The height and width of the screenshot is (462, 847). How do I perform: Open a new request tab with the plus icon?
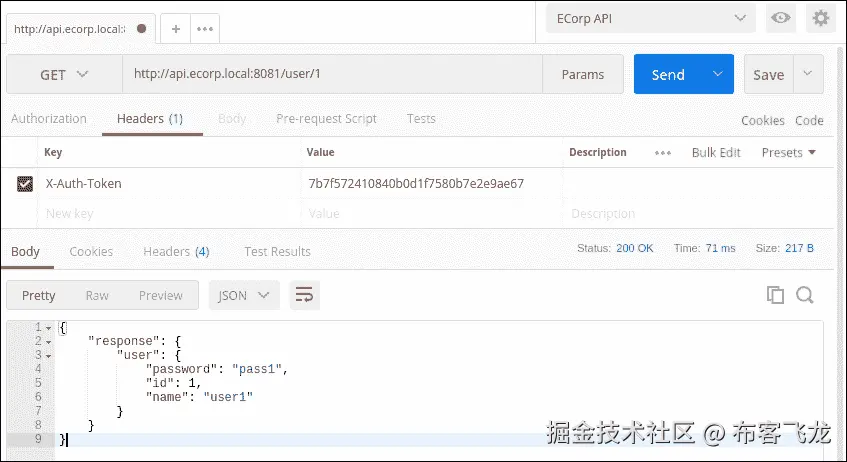(176, 29)
